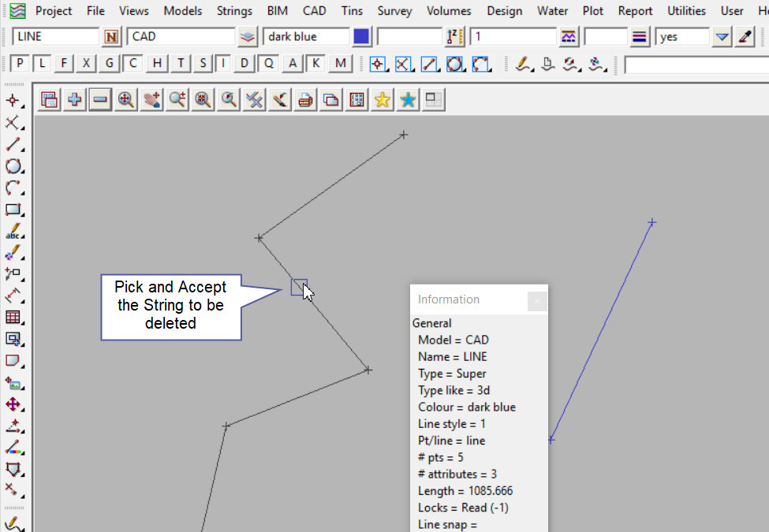Click the LINE name input field
The image size is (769, 532).
pos(55,37)
